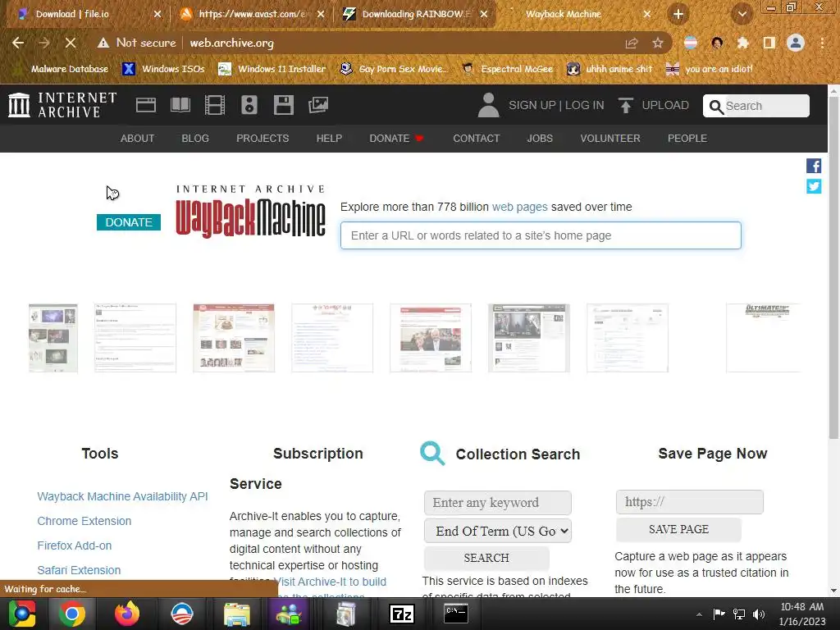The height and width of the screenshot is (630, 840).
Task: Open PROJECTS menu item
Action: click(262, 138)
